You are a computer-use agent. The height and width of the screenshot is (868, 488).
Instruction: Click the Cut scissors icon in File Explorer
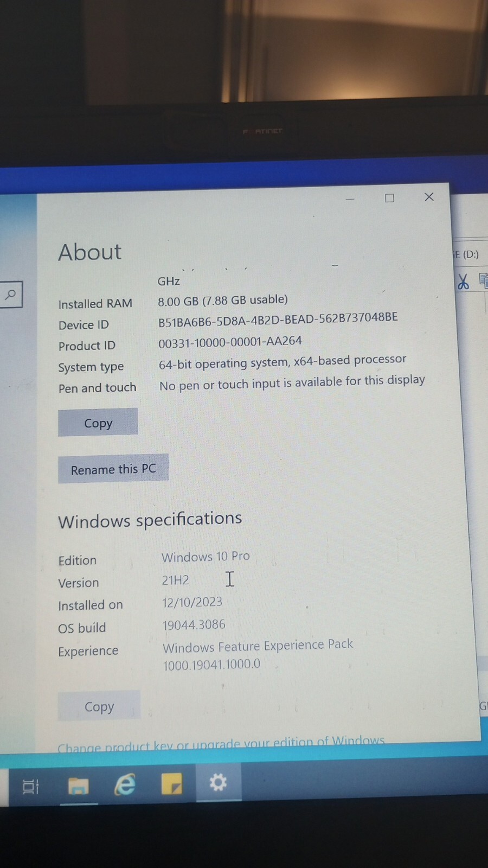coord(463,282)
